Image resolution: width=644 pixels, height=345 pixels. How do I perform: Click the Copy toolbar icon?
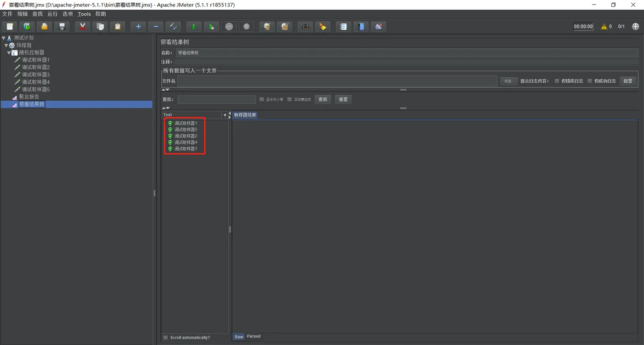click(x=100, y=27)
